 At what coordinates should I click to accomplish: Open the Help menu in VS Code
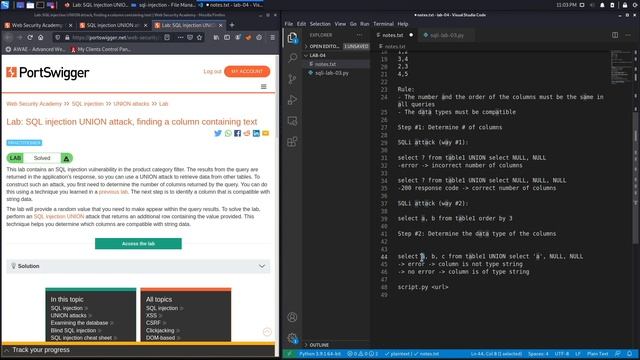tap(402, 24)
